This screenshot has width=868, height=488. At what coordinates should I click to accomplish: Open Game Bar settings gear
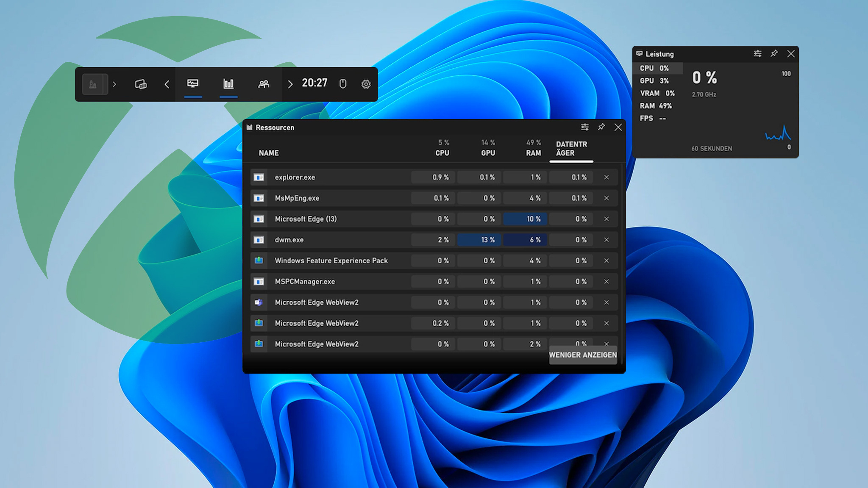(x=366, y=84)
